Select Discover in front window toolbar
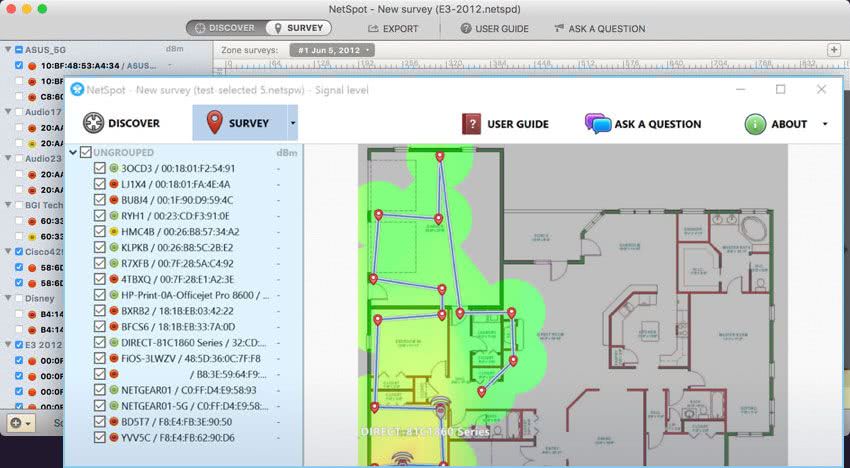The height and width of the screenshot is (468, 850). coord(121,123)
